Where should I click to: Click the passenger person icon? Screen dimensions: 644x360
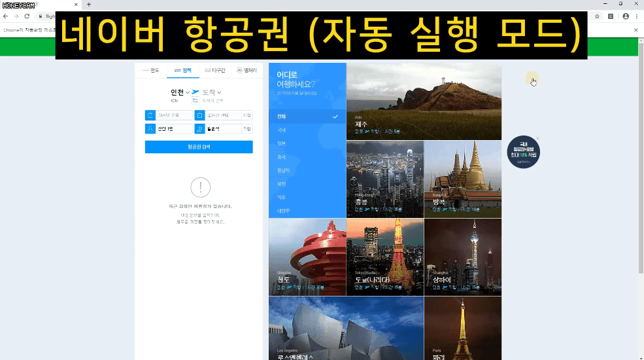coord(150,129)
